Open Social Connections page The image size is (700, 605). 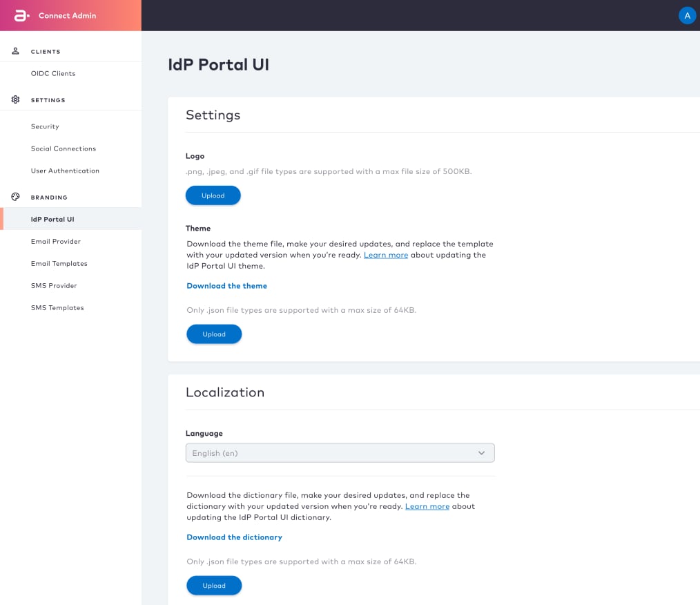[x=64, y=148]
